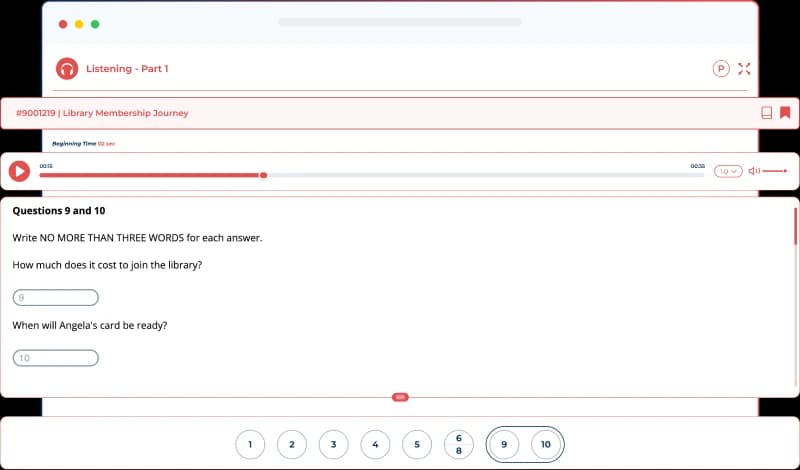Screen dimensions: 800x470
Task: Go to question 1
Action: (250, 445)
